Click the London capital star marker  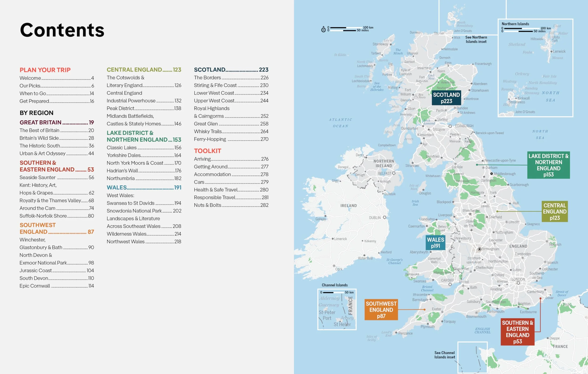pos(518,283)
